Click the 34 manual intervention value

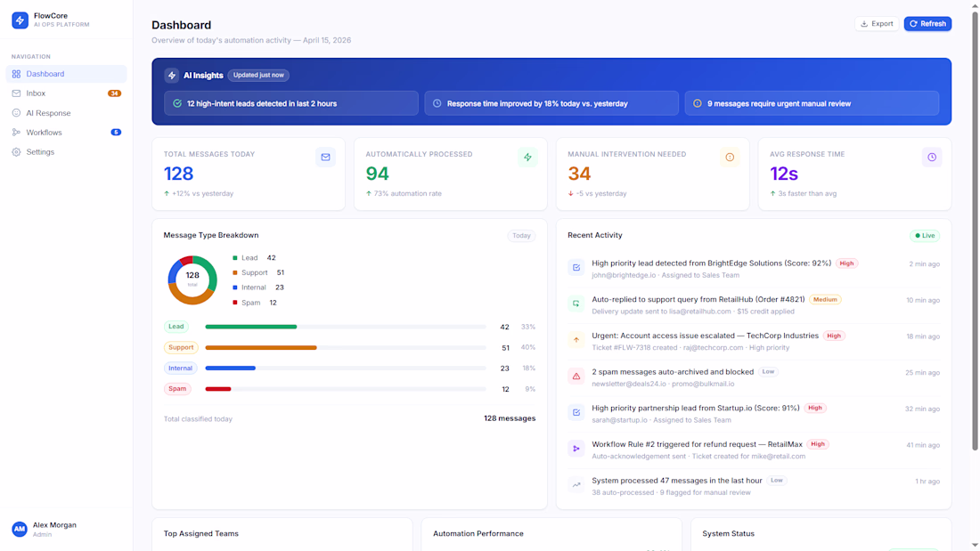pos(579,174)
